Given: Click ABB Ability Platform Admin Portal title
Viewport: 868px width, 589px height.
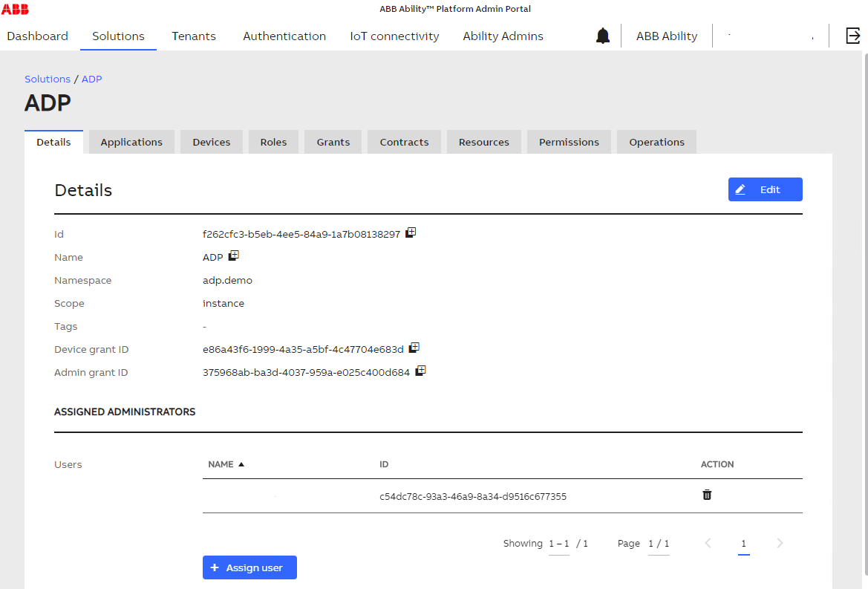Looking at the screenshot, I should (x=455, y=9).
